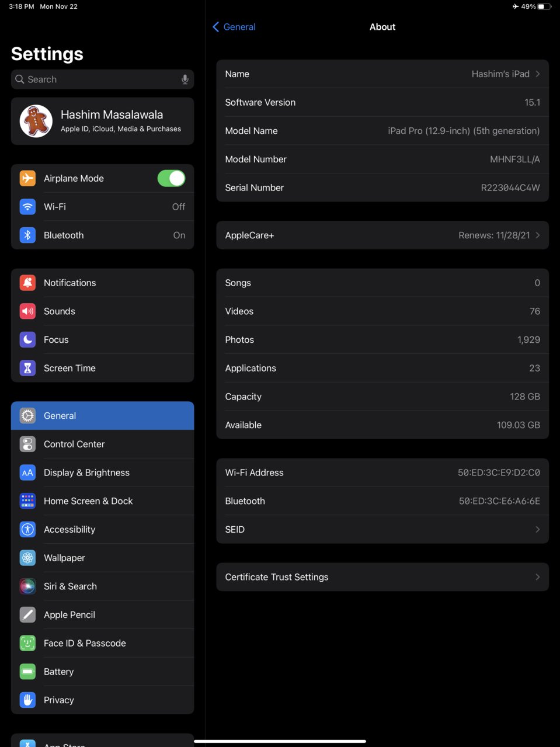This screenshot has width=560, height=747.
Task: Tap the Airplane Mode icon
Action: (x=27, y=178)
